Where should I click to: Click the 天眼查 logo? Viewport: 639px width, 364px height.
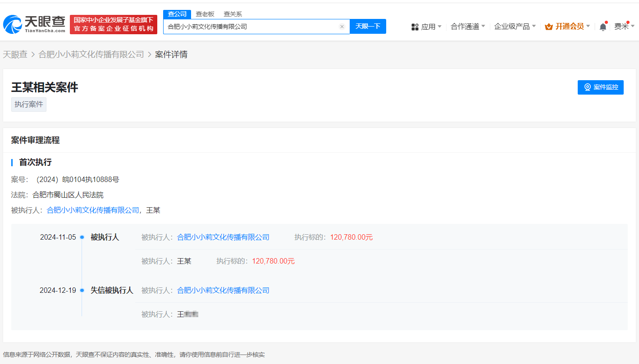(x=34, y=24)
